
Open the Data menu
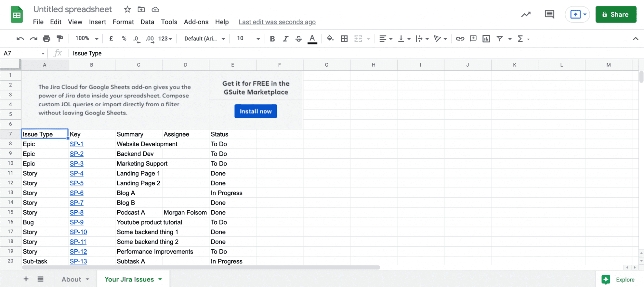point(147,22)
